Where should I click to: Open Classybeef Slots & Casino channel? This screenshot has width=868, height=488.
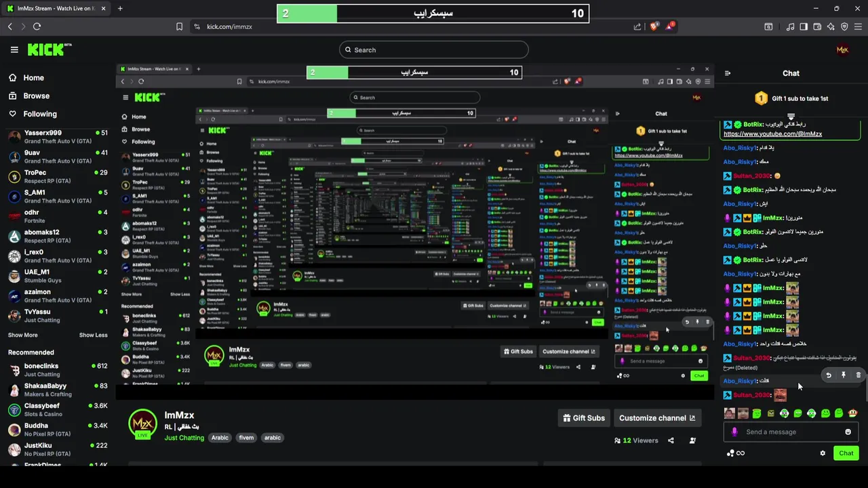click(58, 409)
